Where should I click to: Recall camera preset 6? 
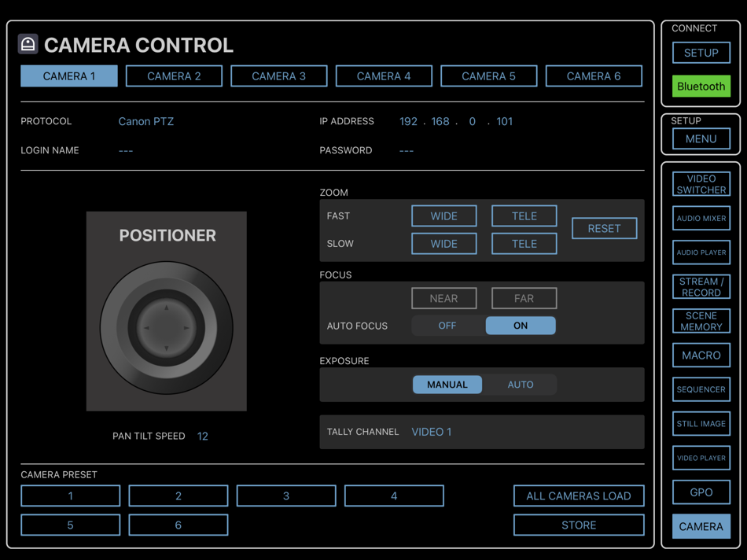click(x=178, y=525)
